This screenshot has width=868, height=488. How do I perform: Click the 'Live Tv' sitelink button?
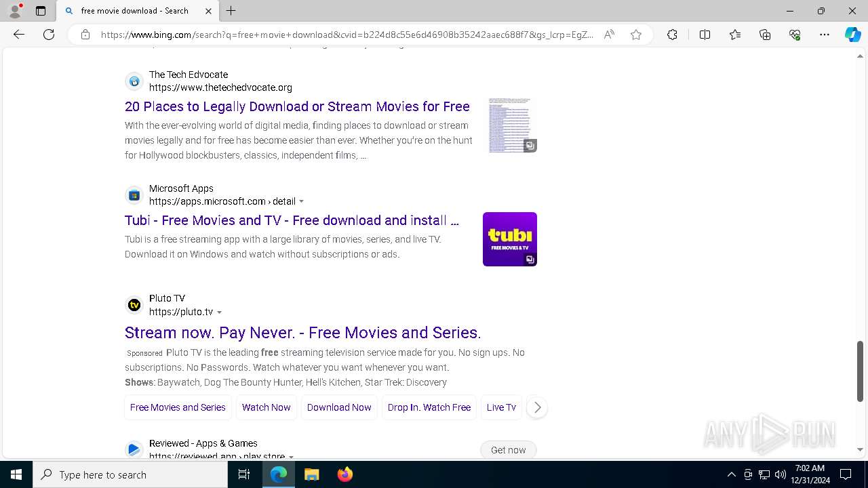pyautogui.click(x=501, y=407)
